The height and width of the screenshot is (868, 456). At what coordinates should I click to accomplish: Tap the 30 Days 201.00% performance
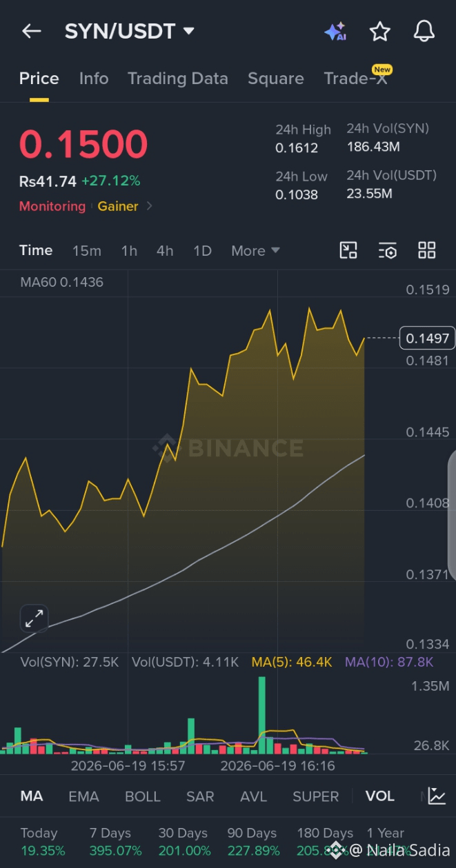coord(184,842)
